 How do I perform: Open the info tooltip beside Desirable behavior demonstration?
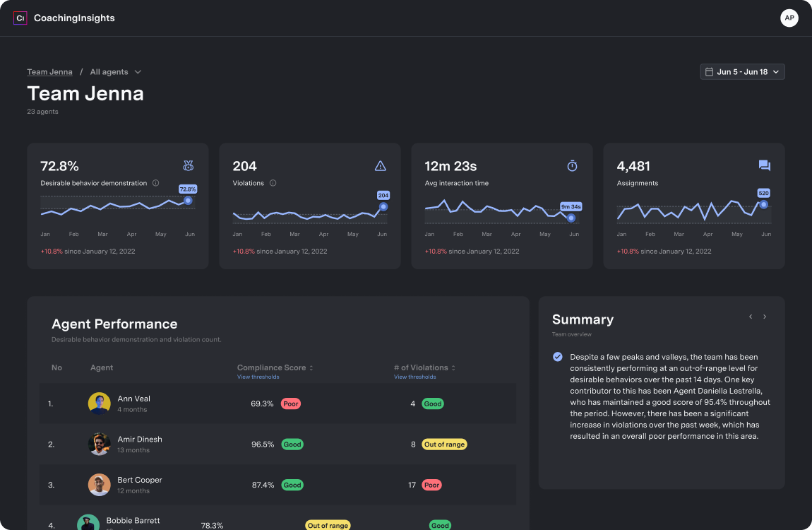tap(155, 183)
